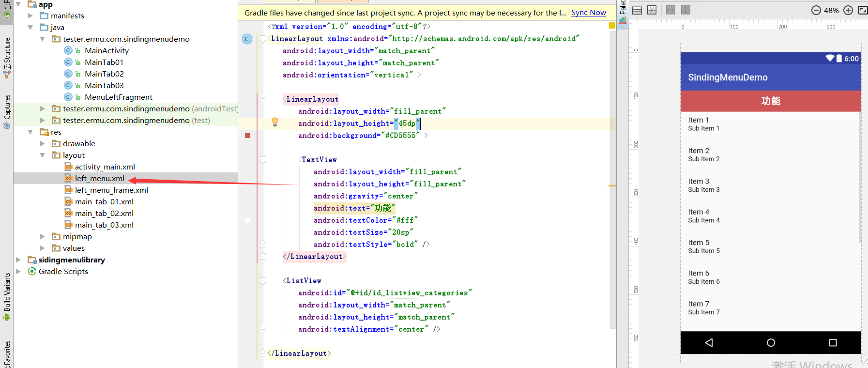Collapse the layout folder

point(43,155)
